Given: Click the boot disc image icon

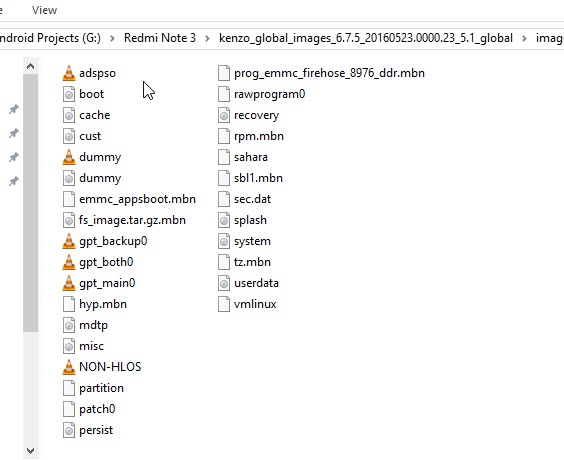Looking at the screenshot, I should pyautogui.click(x=69, y=94).
